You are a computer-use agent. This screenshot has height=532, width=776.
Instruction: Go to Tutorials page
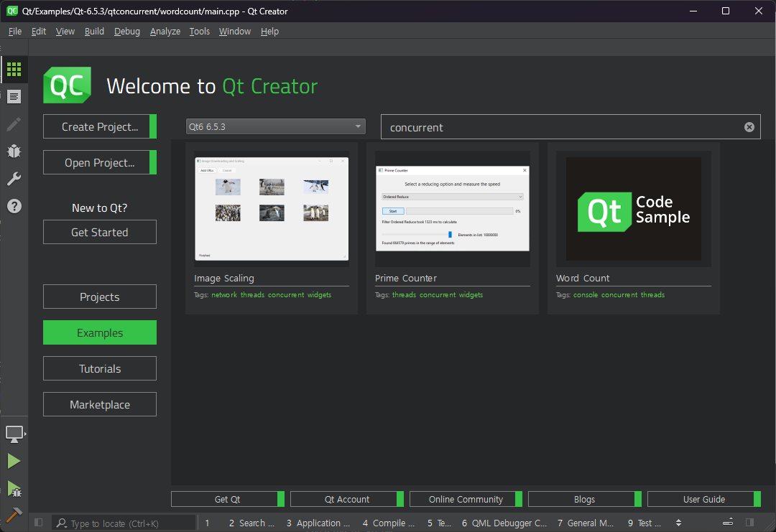100,368
